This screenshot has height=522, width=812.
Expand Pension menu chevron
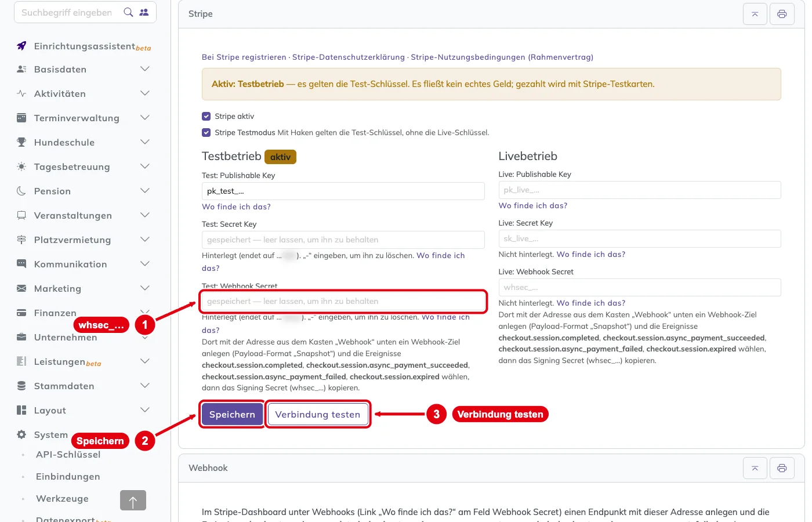pyautogui.click(x=145, y=191)
